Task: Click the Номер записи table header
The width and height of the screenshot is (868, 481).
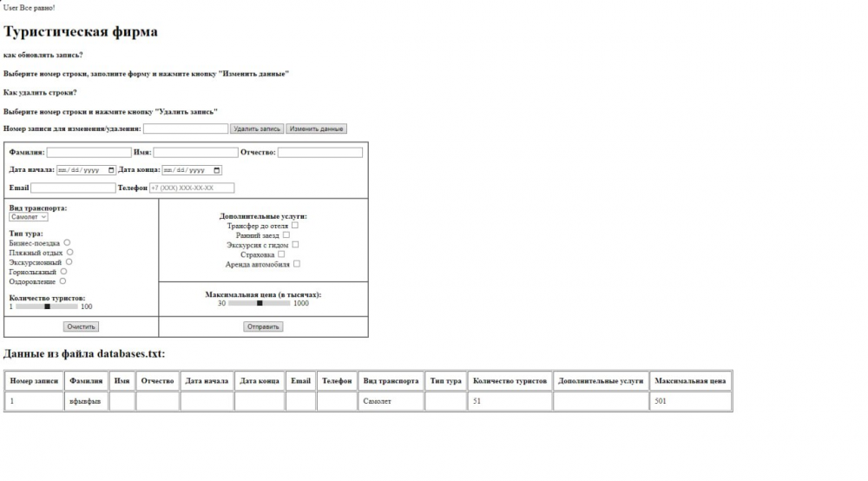Action: tap(34, 381)
